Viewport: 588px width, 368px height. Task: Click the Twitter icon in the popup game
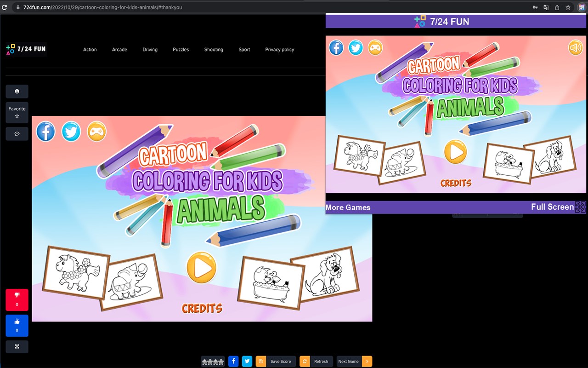(356, 47)
